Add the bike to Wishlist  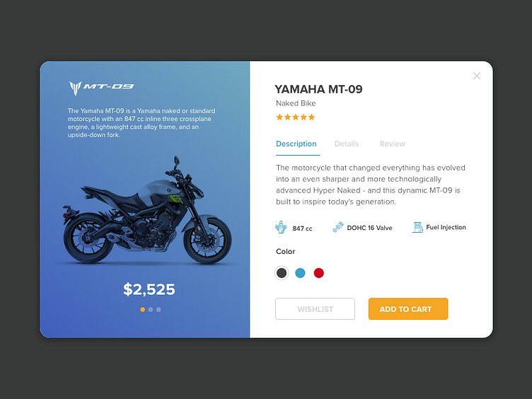(316, 308)
